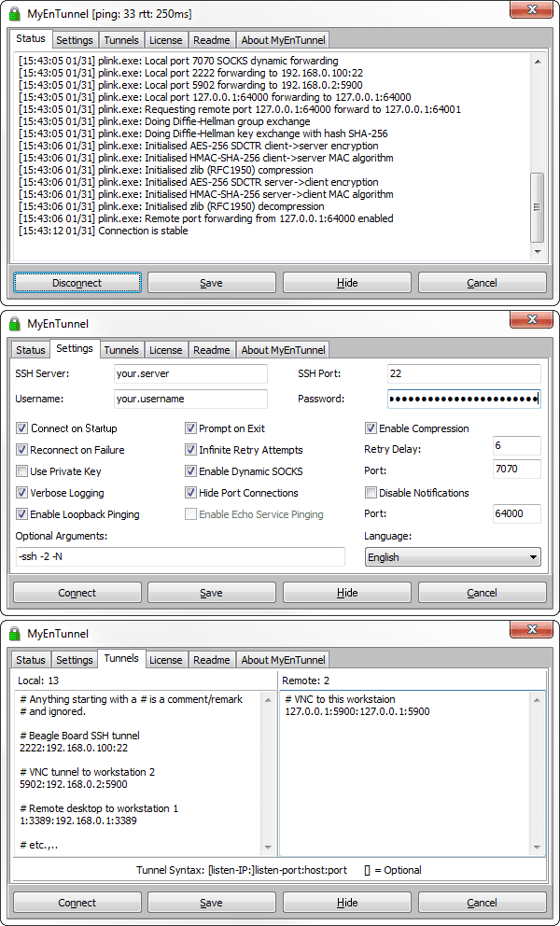Viewport: 560px width, 926px height.
Task: Click Connect in the Tunnels window
Action: (77, 903)
